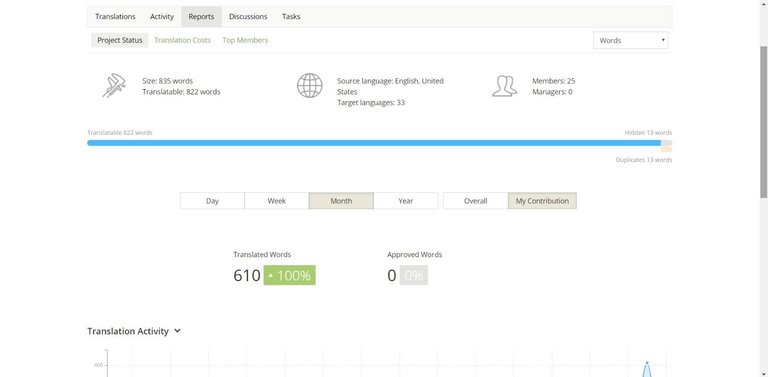Switch to the Activity tab
The height and width of the screenshot is (377, 768).
[162, 17]
